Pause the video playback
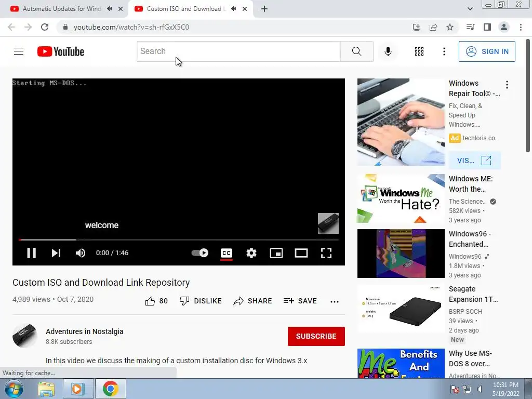532x399 pixels. (x=32, y=253)
